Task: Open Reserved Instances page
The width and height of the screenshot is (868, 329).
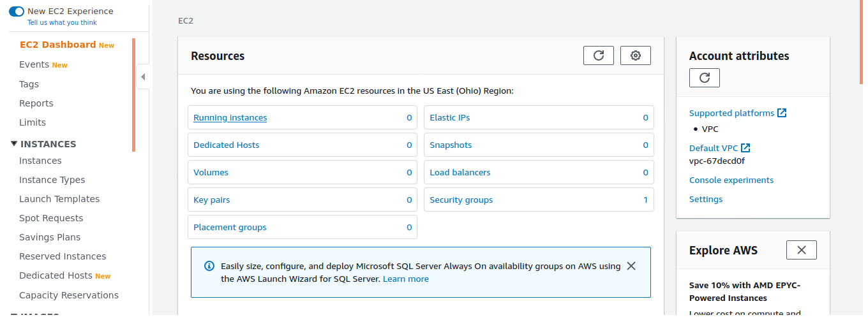Action: 63,256
